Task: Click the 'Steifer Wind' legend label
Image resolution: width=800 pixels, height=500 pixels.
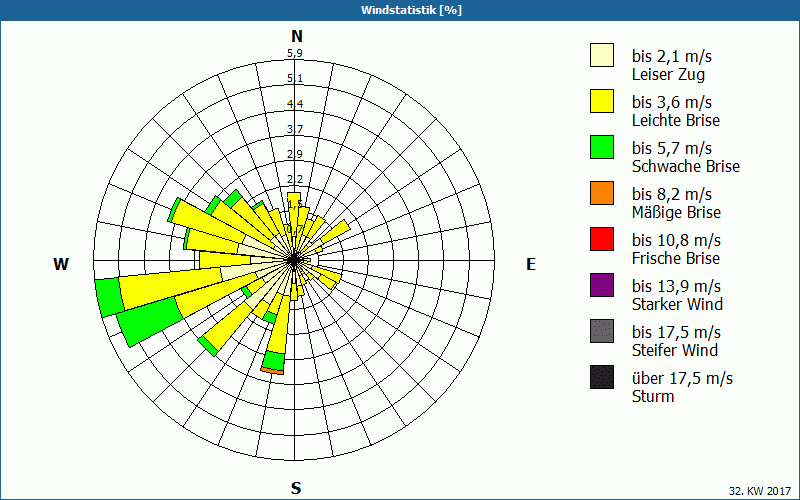Action: tap(675, 350)
